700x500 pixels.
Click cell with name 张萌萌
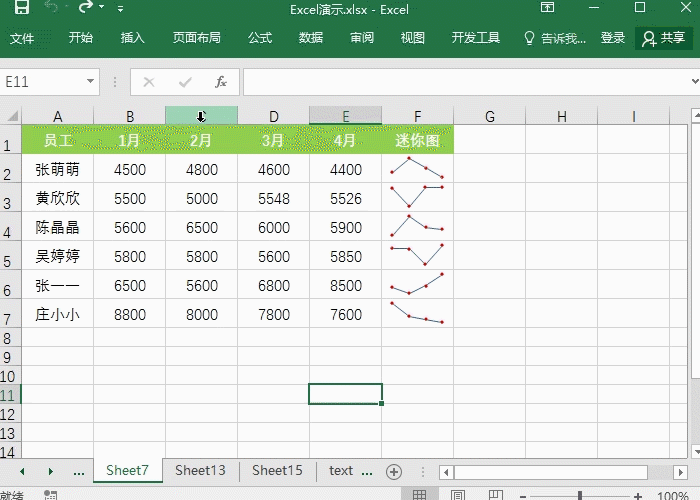(x=58, y=169)
